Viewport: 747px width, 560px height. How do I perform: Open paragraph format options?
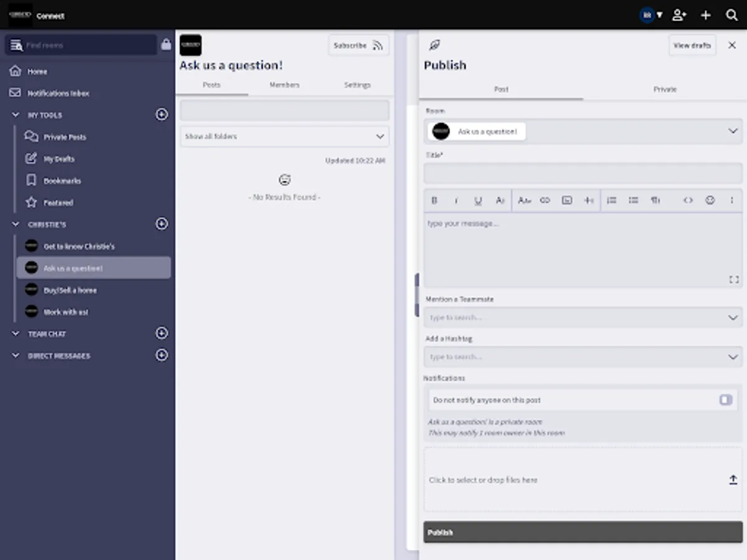coord(655,200)
